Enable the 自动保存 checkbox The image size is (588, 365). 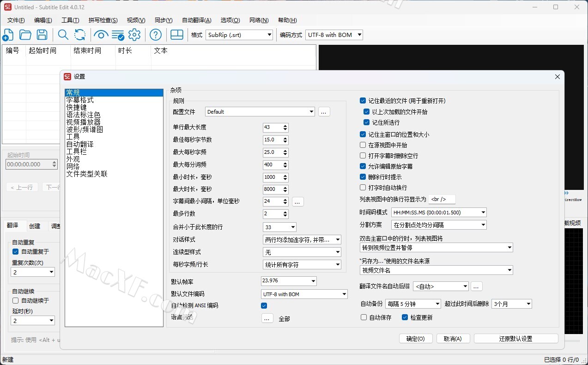[364, 317]
